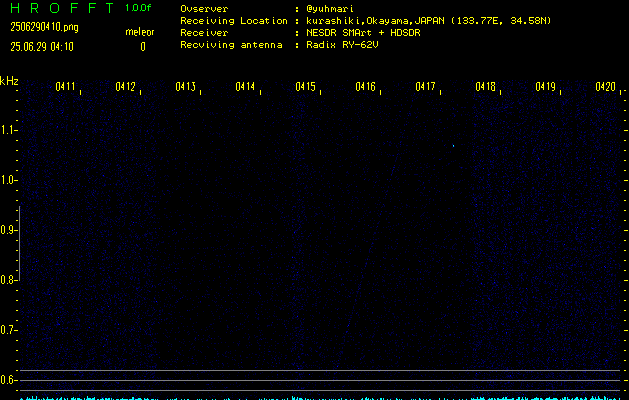The width and height of the screenshot is (629, 400).
Task: Click the 0.7 frequency axis label
Action: (x=7, y=330)
